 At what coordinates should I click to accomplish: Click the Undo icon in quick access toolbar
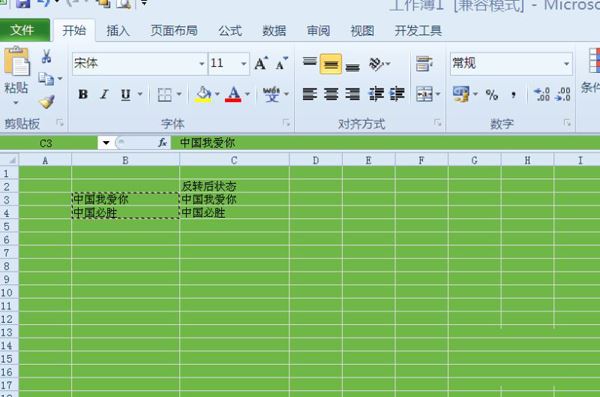click(44, 3)
